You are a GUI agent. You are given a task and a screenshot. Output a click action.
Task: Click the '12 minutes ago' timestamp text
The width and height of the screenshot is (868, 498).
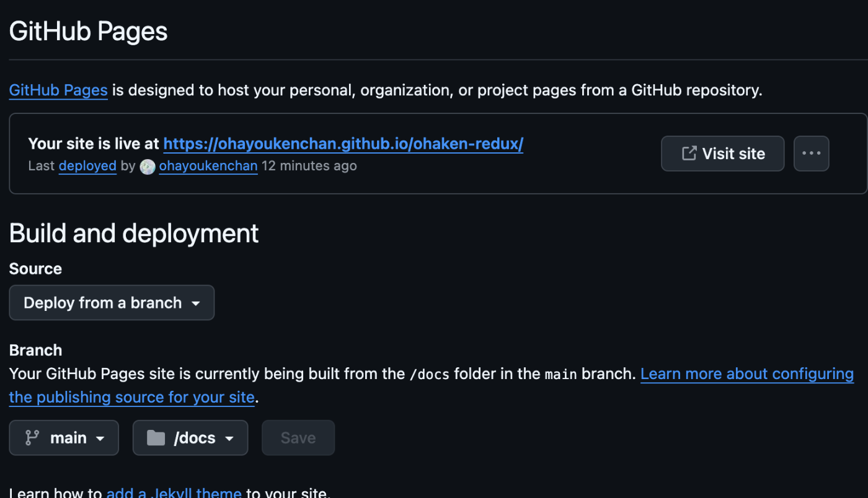pyautogui.click(x=309, y=166)
